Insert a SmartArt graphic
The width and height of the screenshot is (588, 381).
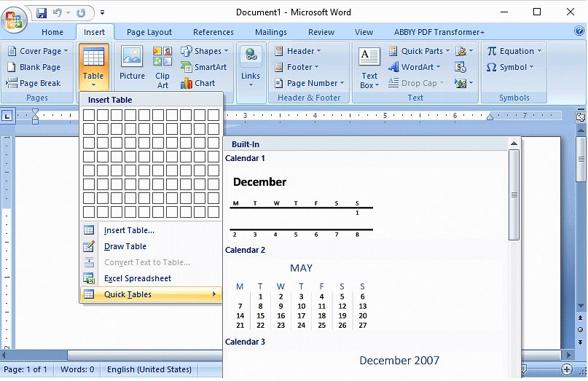point(203,67)
